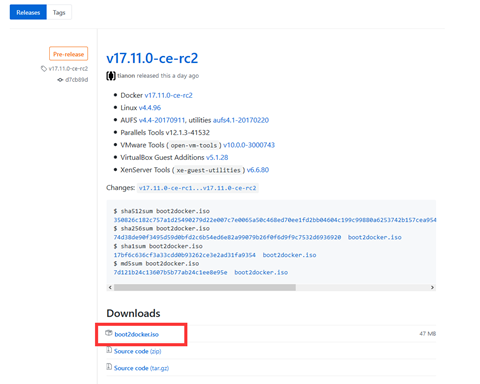
Task: Open the v17.11.0-ce-rc1...v17.11.0-ce-rc2 changes link
Action: pyautogui.click(x=198, y=188)
